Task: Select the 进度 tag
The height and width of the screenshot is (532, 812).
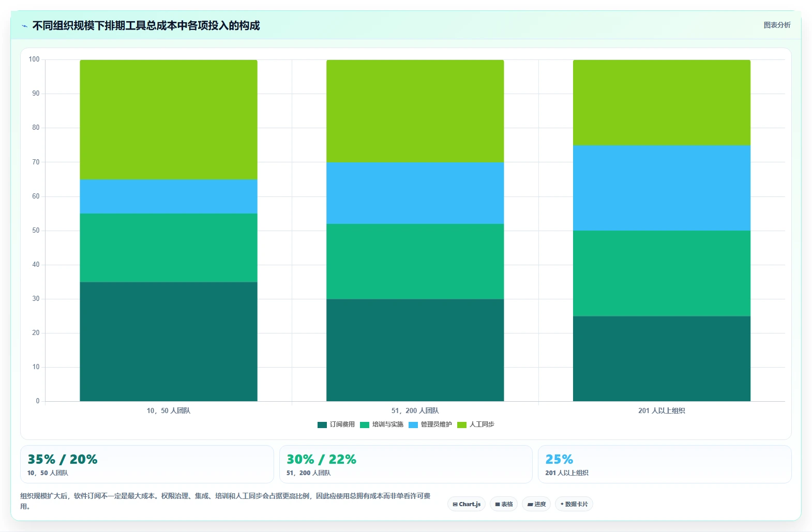Action: point(536,504)
